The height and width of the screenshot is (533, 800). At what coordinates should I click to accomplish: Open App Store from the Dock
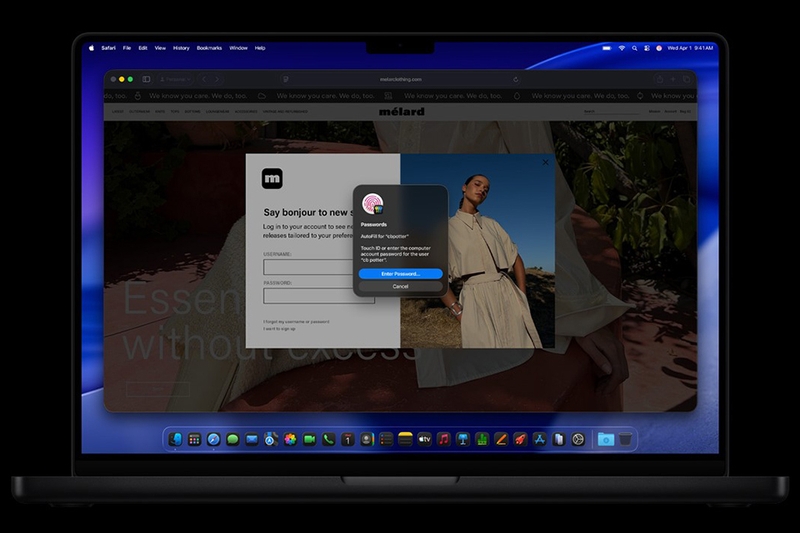pyautogui.click(x=540, y=439)
